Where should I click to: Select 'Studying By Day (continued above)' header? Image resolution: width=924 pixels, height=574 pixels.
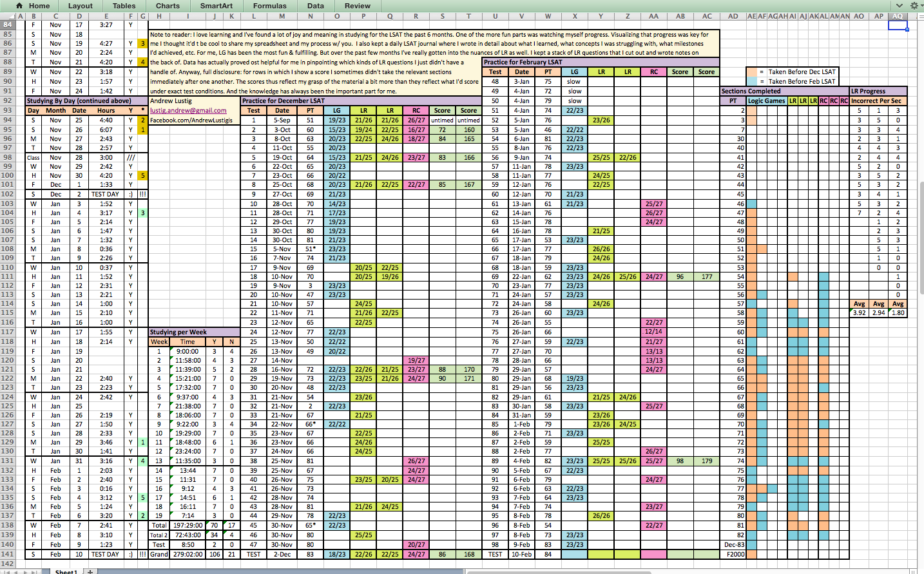(87, 100)
